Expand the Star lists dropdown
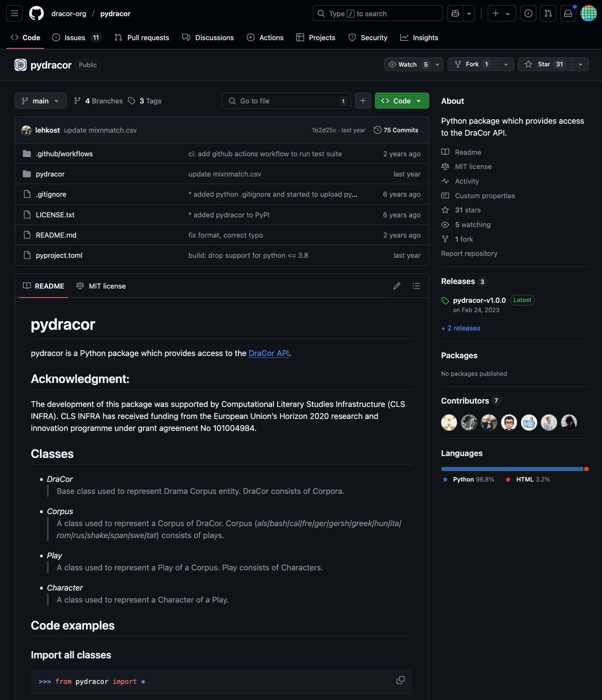 (580, 64)
